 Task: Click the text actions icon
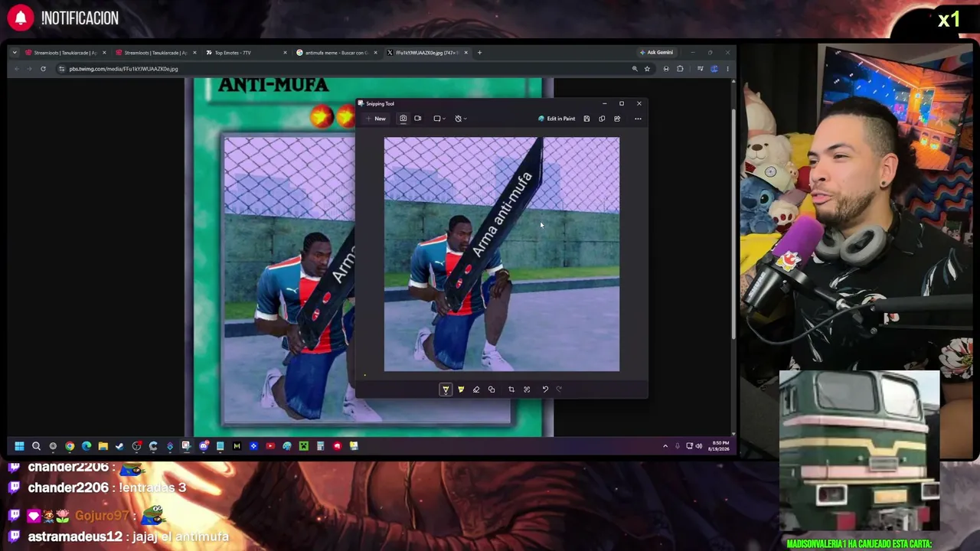click(527, 390)
